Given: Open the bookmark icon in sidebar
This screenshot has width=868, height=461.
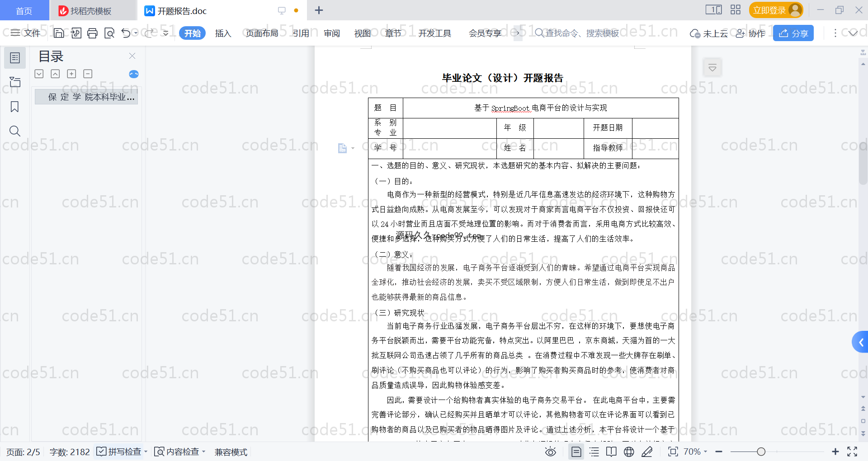Looking at the screenshot, I should [x=15, y=107].
